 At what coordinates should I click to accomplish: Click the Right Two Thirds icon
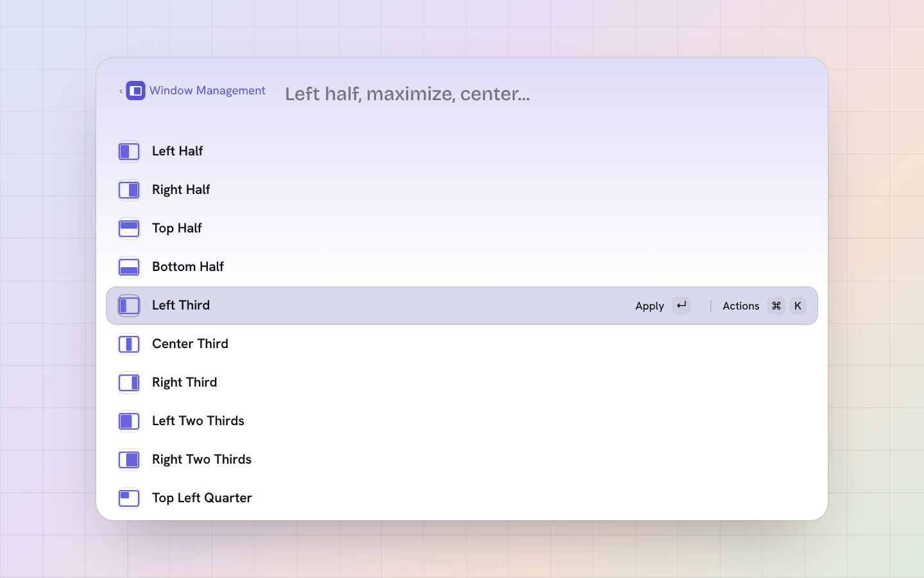pos(129,460)
